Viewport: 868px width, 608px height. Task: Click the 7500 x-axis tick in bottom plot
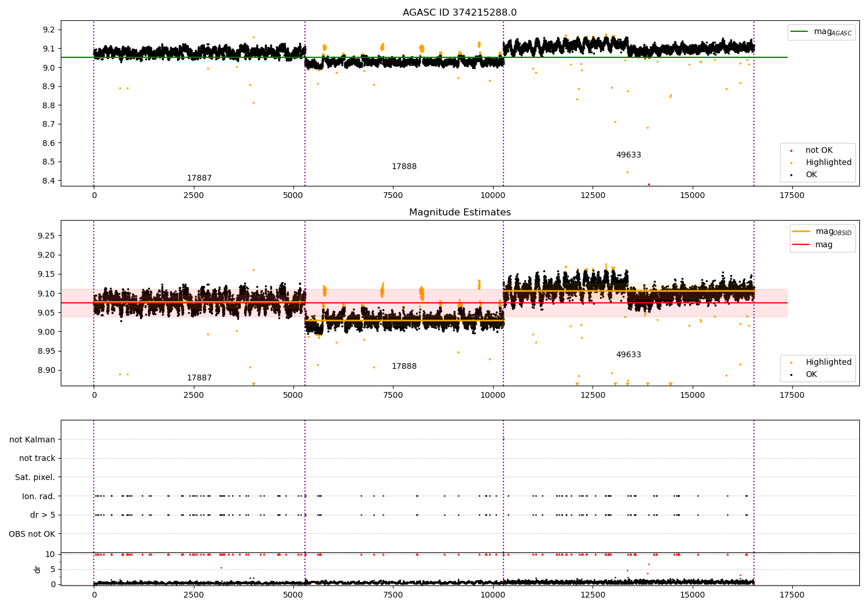tap(393, 595)
